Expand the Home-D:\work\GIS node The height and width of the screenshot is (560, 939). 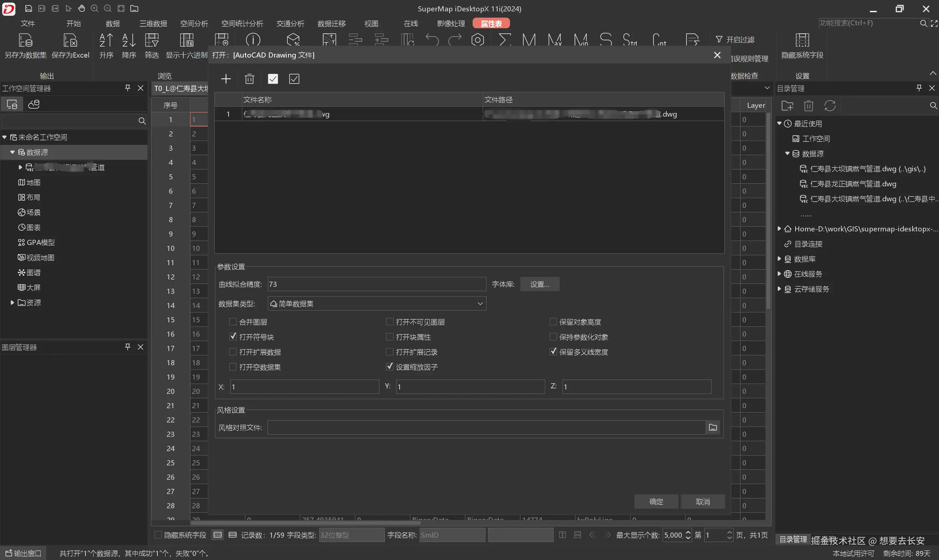point(779,229)
